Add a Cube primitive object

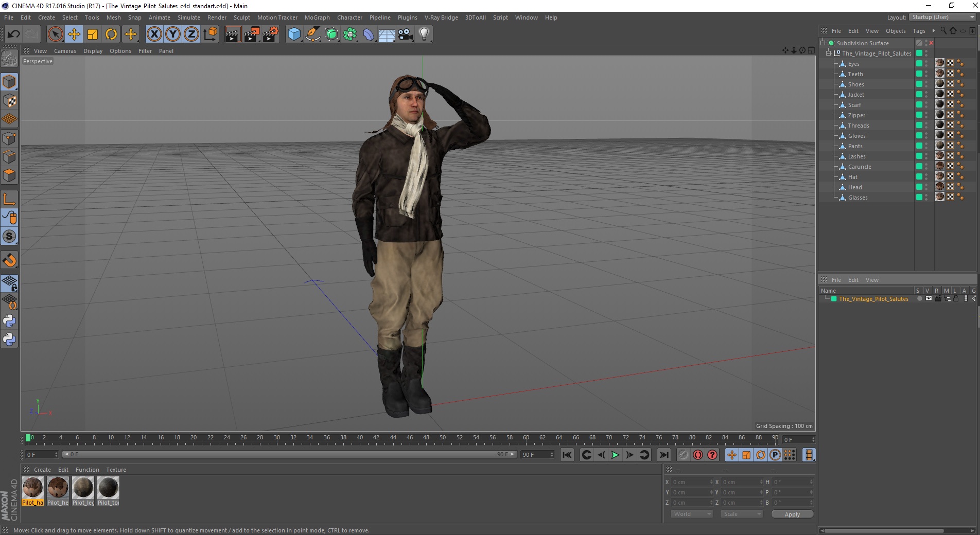pos(294,34)
